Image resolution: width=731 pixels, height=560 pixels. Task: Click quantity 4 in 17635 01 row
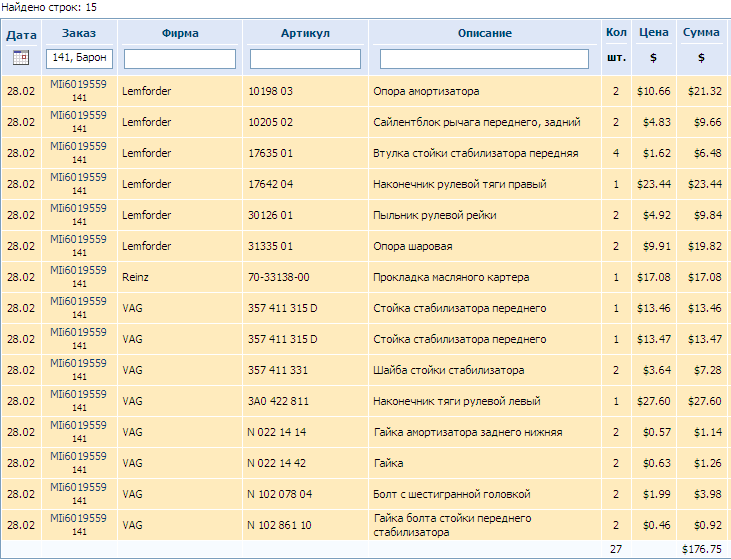pos(616,153)
